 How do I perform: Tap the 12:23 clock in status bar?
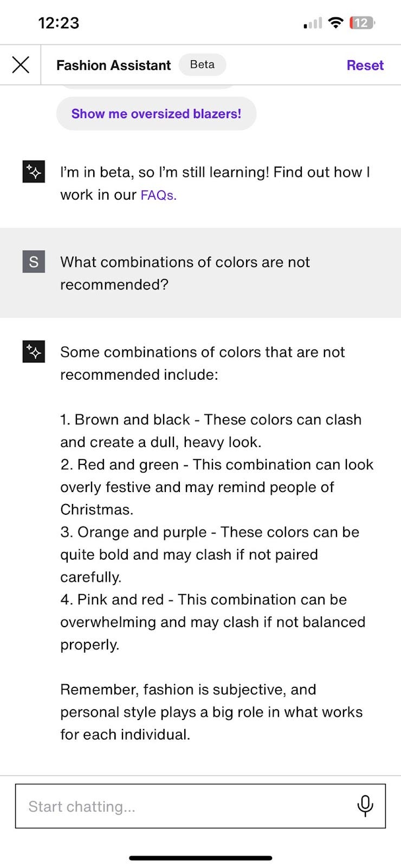pos(59,23)
